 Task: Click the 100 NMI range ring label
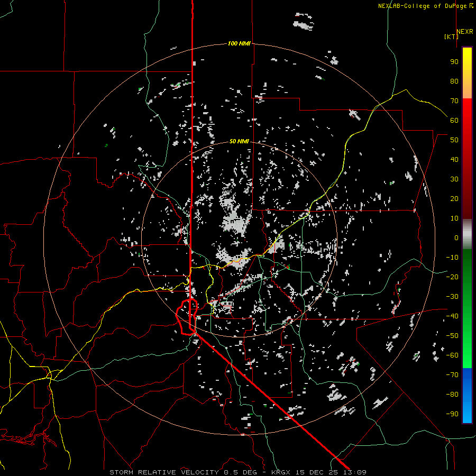(239, 44)
